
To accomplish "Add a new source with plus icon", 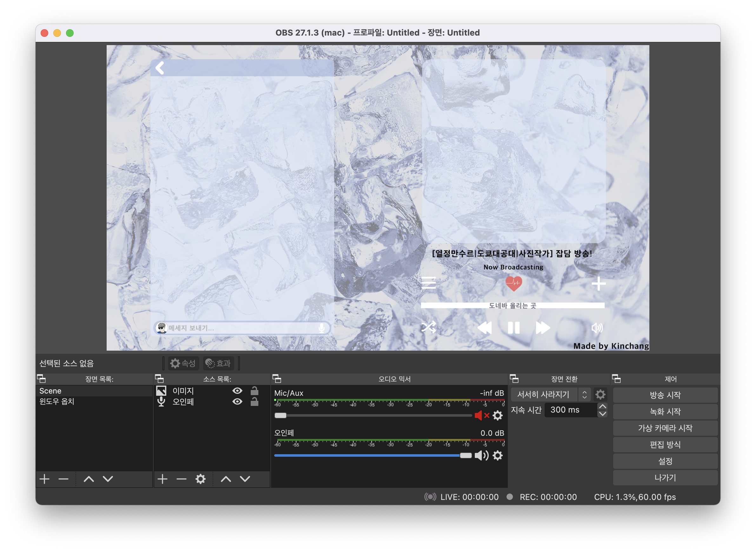I will pyautogui.click(x=162, y=479).
